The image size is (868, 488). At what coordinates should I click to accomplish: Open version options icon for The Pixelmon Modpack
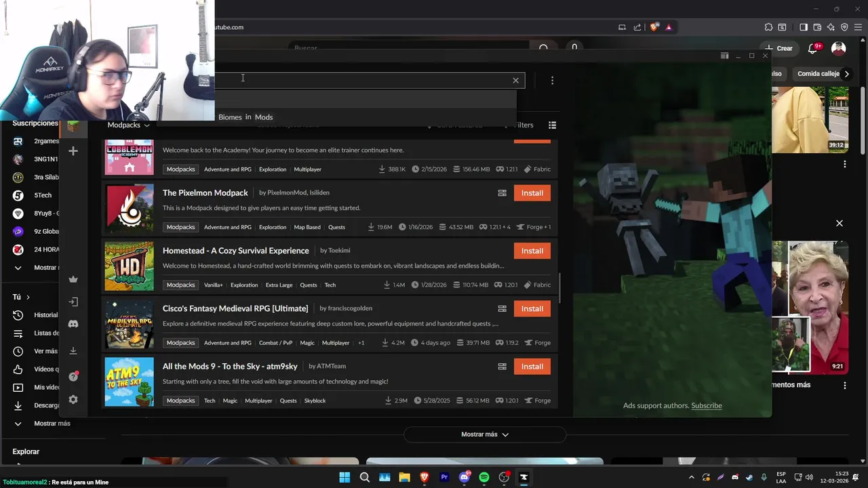coord(502,193)
